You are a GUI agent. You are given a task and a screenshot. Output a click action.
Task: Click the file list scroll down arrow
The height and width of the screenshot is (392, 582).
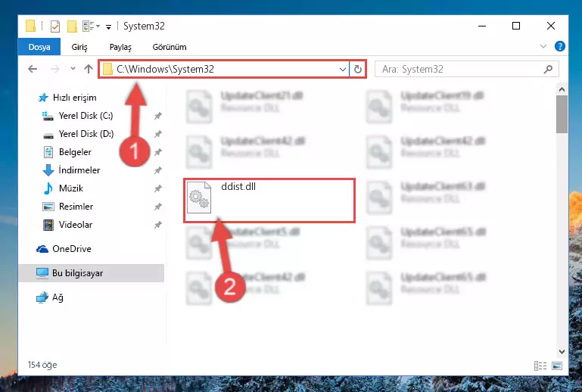(x=562, y=352)
